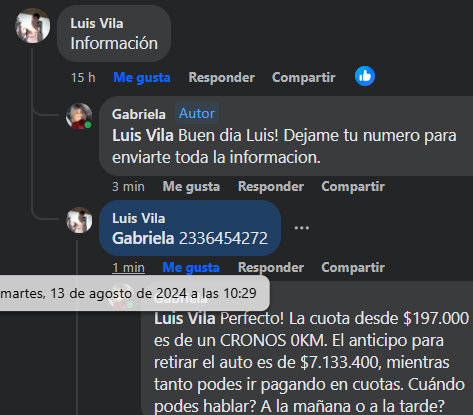Click the underlined 1 min timestamp
Image resolution: width=473 pixels, height=415 pixels.
coord(128,268)
